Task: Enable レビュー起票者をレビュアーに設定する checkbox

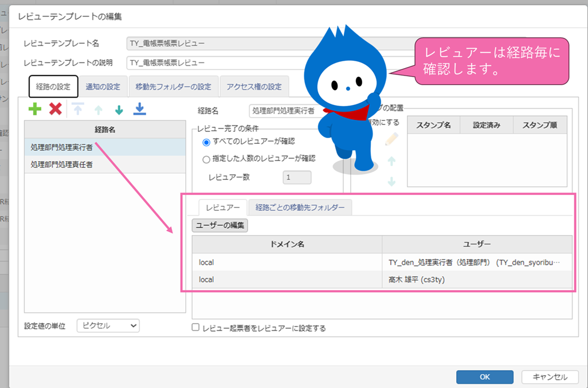Action: point(196,328)
